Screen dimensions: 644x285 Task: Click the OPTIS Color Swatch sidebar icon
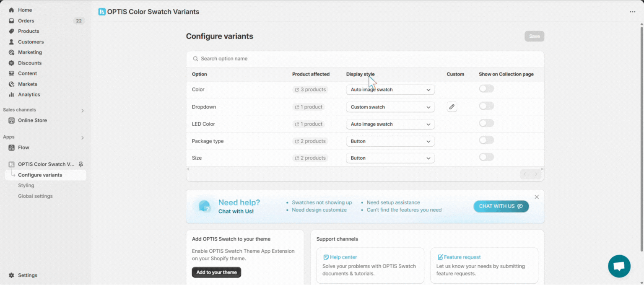(11, 164)
